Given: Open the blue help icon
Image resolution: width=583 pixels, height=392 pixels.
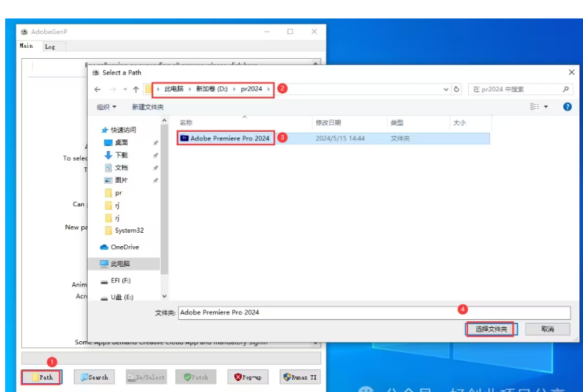Looking at the screenshot, I should 568,107.
